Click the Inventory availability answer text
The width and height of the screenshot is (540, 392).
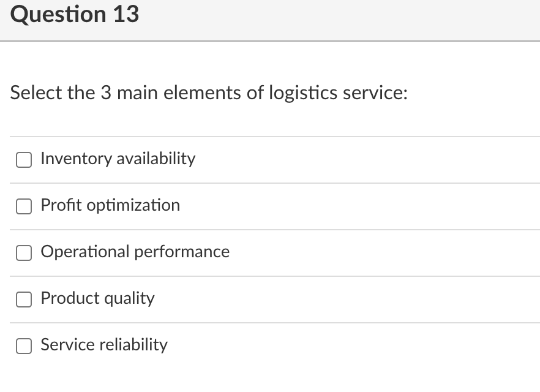tap(118, 159)
